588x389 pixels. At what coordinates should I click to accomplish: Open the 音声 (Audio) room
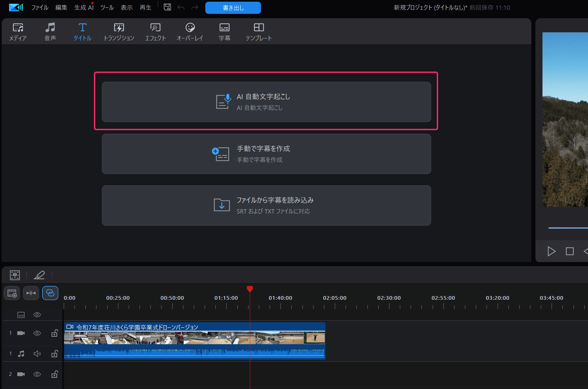click(x=50, y=32)
